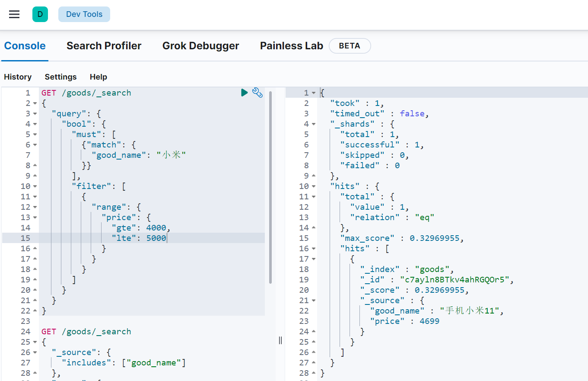Collapse the "query" block on line 3
This screenshot has width=588, height=381.
click(35, 114)
